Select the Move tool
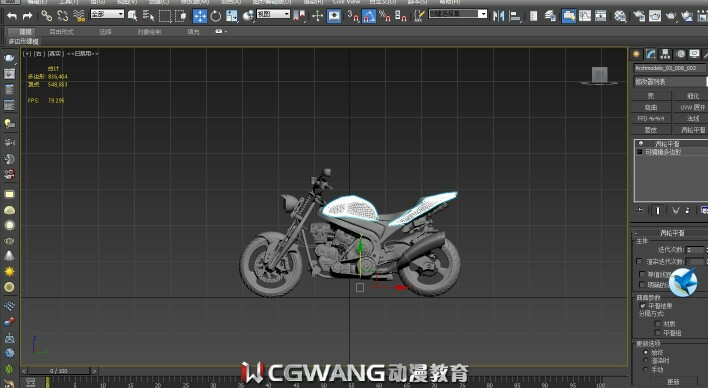 click(200, 16)
